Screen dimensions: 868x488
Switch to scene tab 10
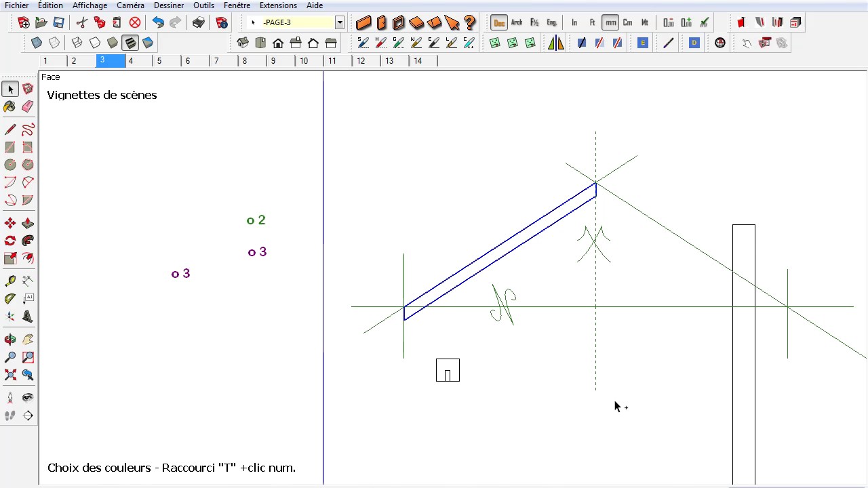(x=310, y=60)
